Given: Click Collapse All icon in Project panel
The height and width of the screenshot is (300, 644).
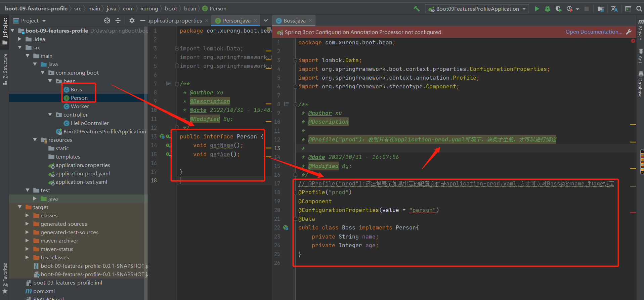Looking at the screenshot, I should pos(118,20).
